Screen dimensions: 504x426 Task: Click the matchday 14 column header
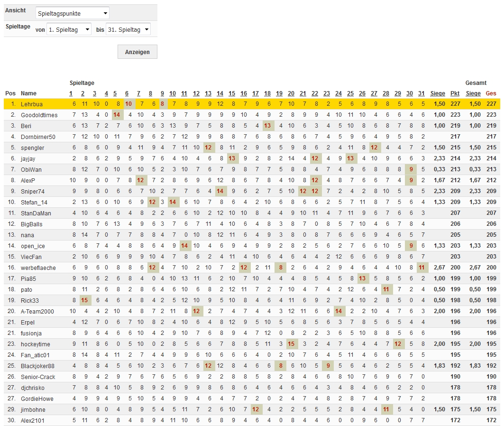coord(220,93)
